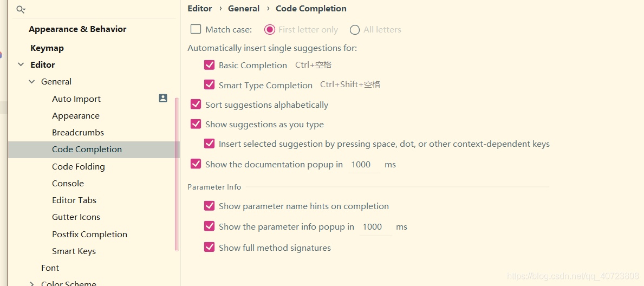
Task: Enable the Match case checkbox
Action: coord(196,29)
